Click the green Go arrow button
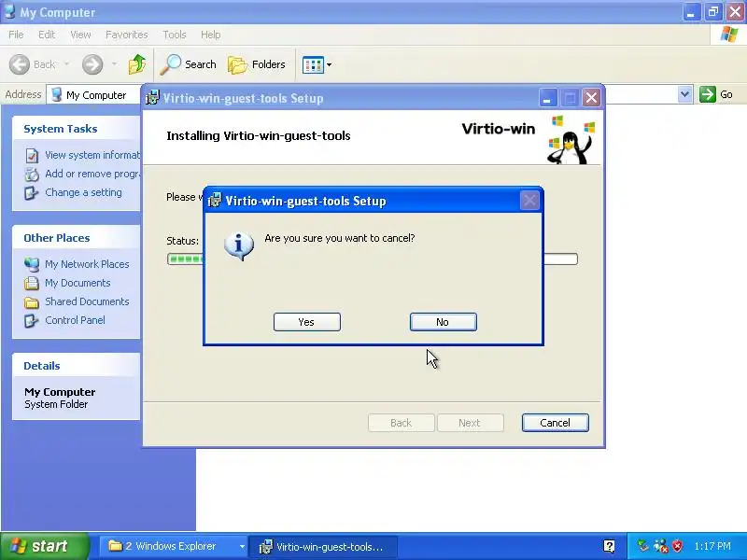The height and width of the screenshot is (560, 747). coord(708,94)
